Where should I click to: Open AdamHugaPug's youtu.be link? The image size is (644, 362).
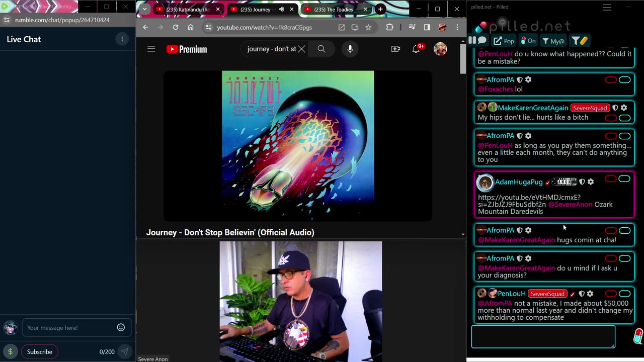point(529,201)
